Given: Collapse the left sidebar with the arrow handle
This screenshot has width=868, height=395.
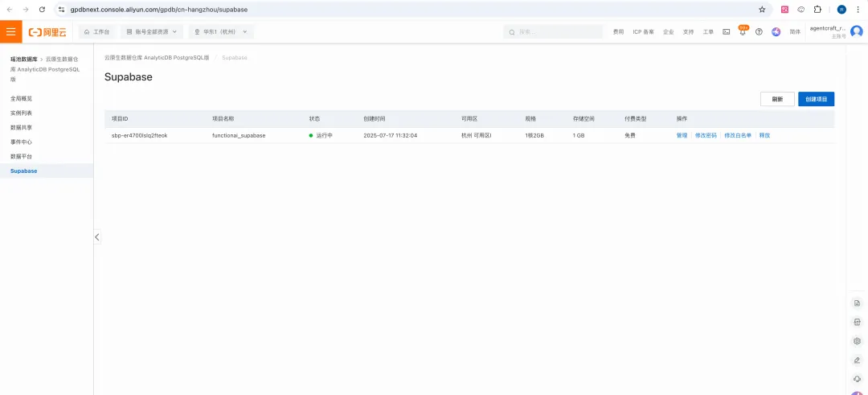Looking at the screenshot, I should 97,237.
